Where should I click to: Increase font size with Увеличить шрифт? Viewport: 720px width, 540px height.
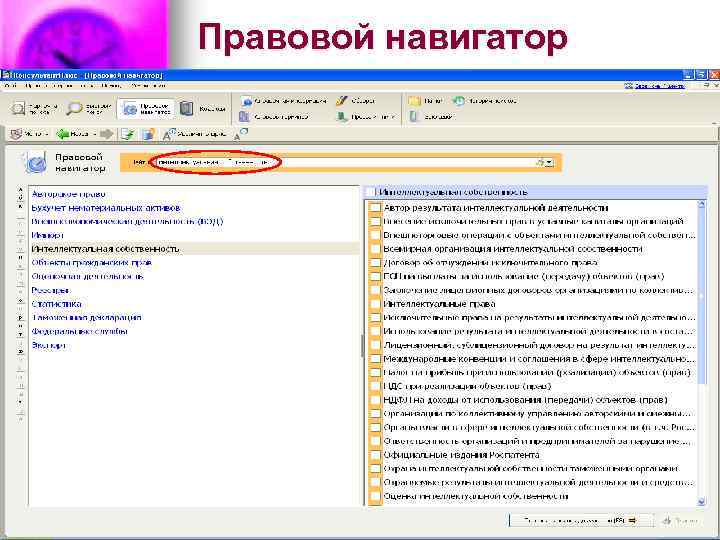point(195,134)
